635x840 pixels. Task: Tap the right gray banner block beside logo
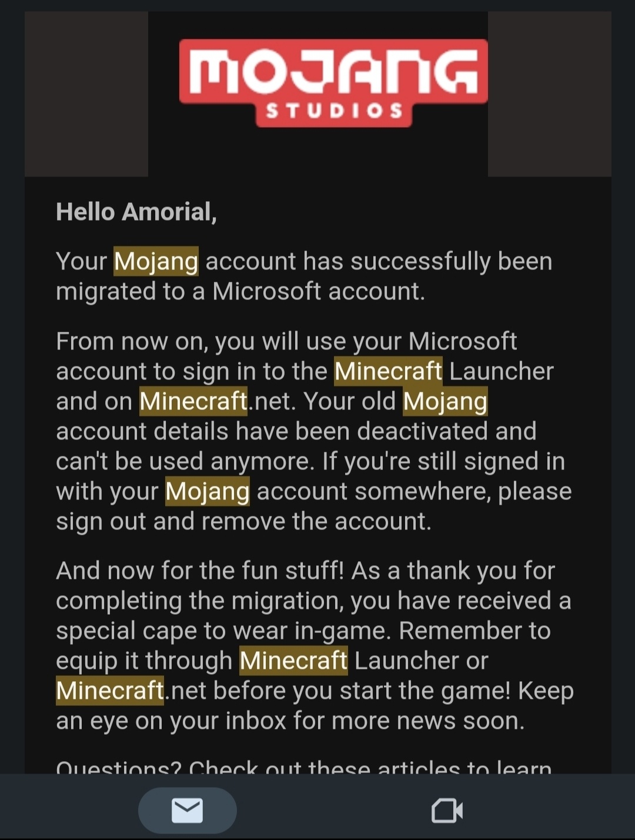[550, 94]
